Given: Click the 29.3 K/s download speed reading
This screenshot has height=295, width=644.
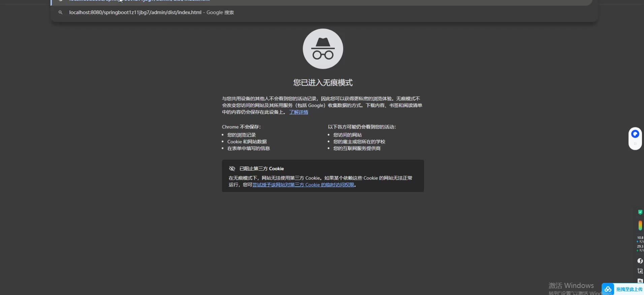Looking at the screenshot, I should pyautogui.click(x=640, y=248).
